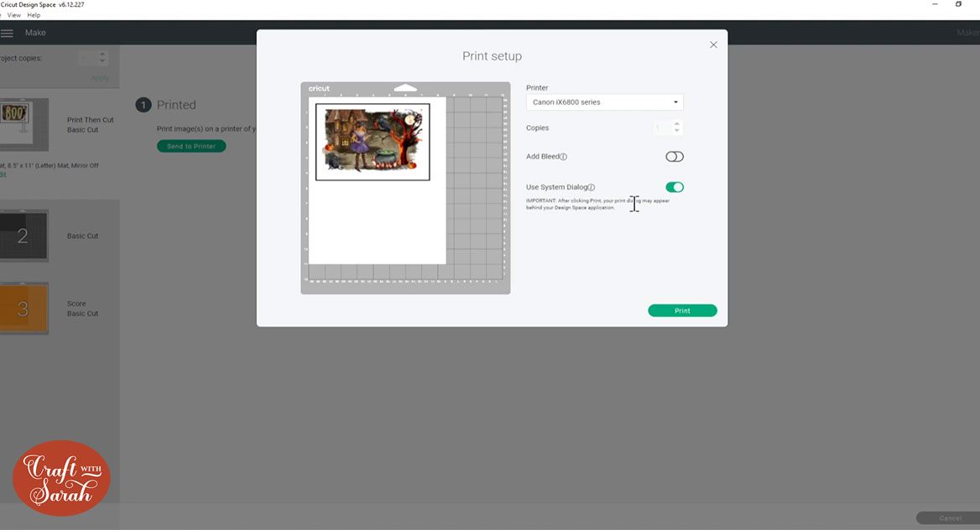This screenshot has height=530, width=980.
Task: Click the Send to Printer button
Action: tap(191, 146)
